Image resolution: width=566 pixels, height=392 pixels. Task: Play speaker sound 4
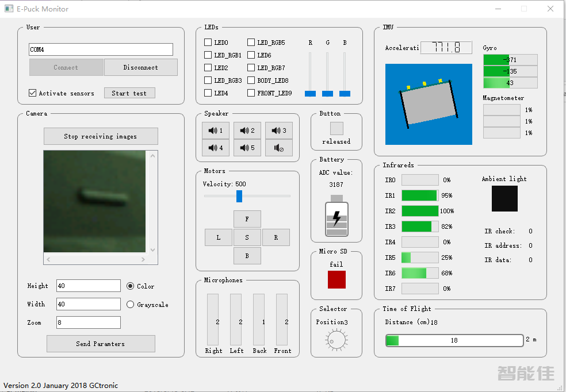coord(216,148)
